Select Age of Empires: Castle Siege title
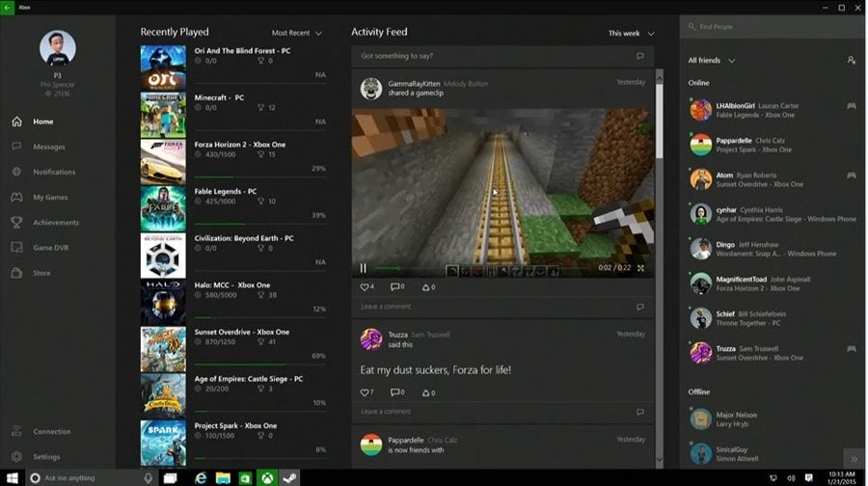 pos(249,379)
